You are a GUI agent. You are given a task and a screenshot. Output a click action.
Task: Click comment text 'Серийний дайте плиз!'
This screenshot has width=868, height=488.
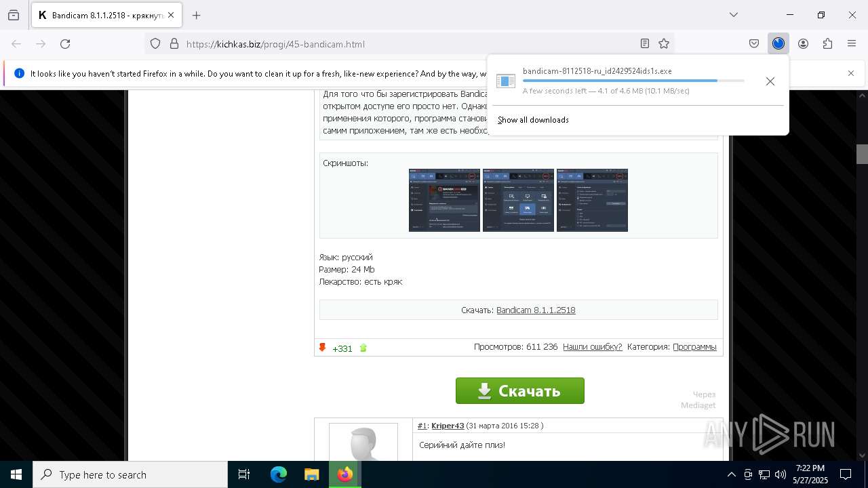[x=462, y=445]
